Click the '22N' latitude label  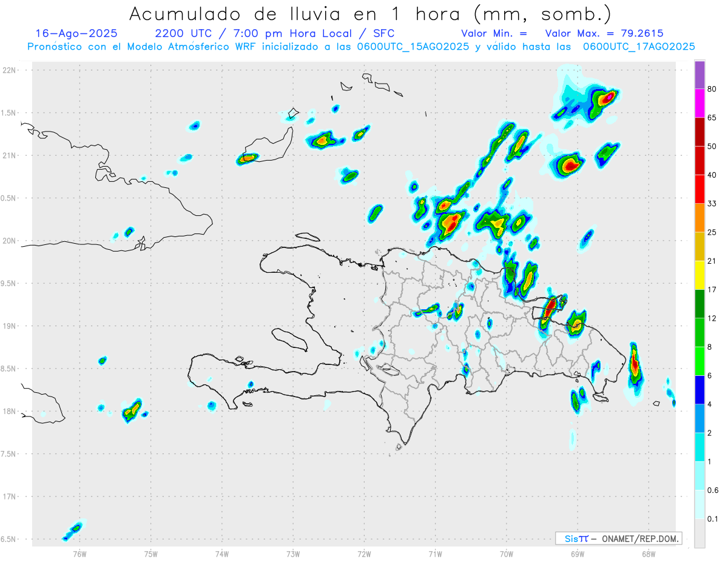click(x=9, y=70)
